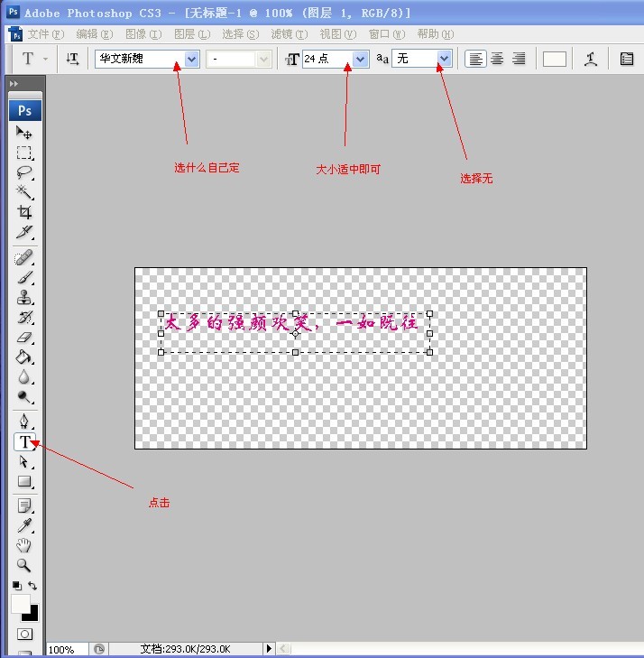Select the History Brush tool
This screenshot has height=658, width=644.
click(23, 317)
